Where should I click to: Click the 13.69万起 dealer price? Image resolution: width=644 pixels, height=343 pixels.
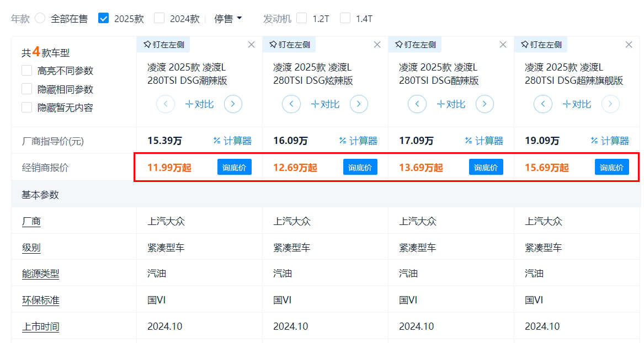pos(421,168)
